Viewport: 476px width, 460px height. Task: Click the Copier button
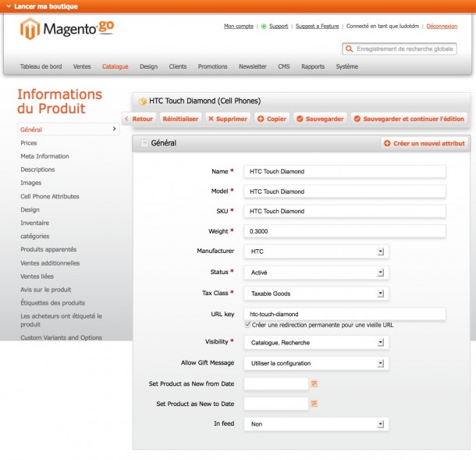272,119
